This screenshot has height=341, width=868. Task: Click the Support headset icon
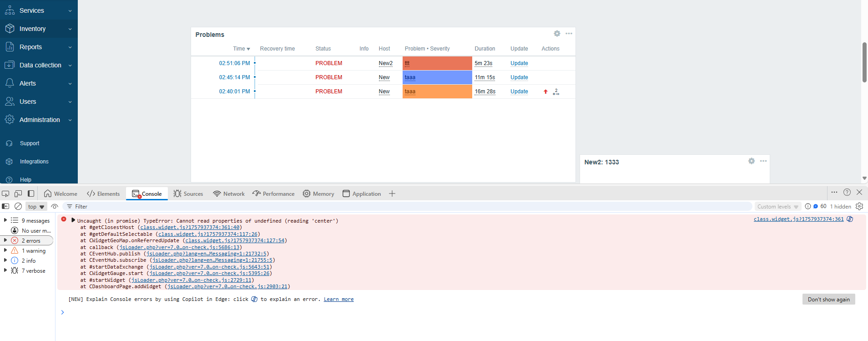tap(9, 143)
